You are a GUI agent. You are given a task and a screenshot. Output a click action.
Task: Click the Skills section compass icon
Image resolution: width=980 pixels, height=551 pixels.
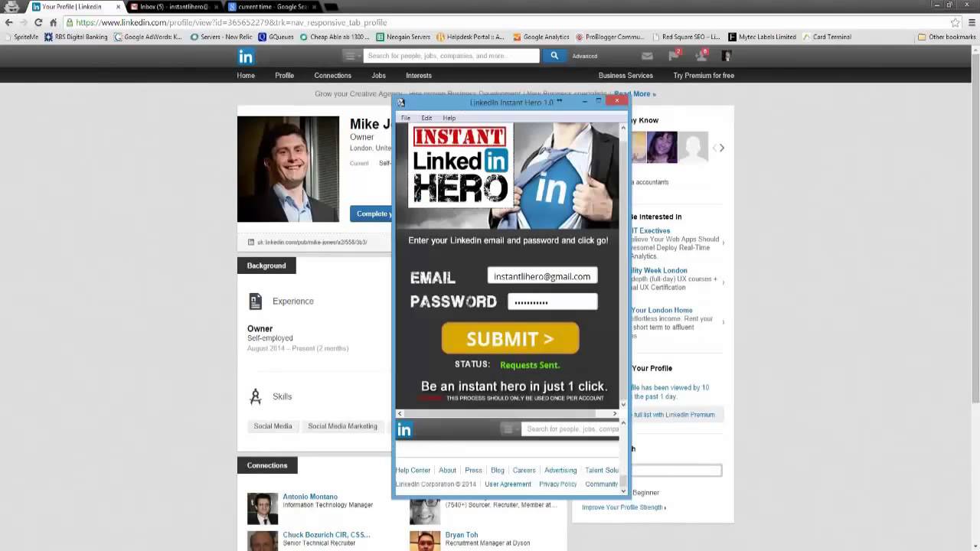(x=256, y=396)
